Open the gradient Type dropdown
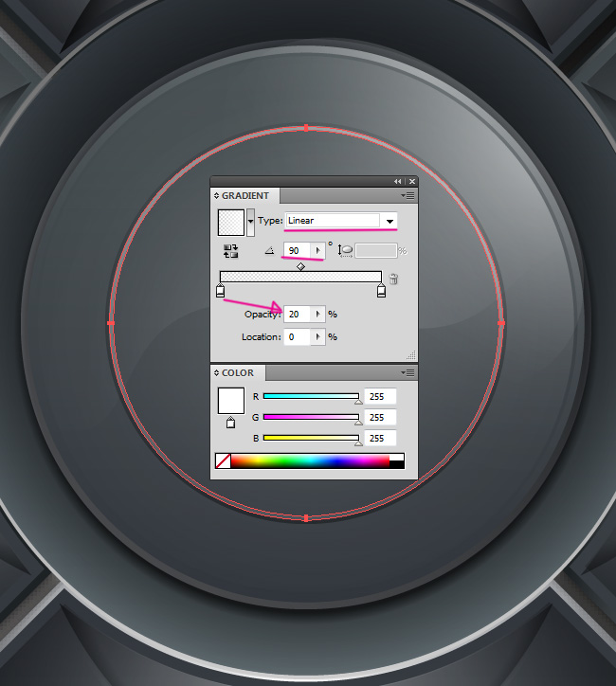 tap(390, 221)
